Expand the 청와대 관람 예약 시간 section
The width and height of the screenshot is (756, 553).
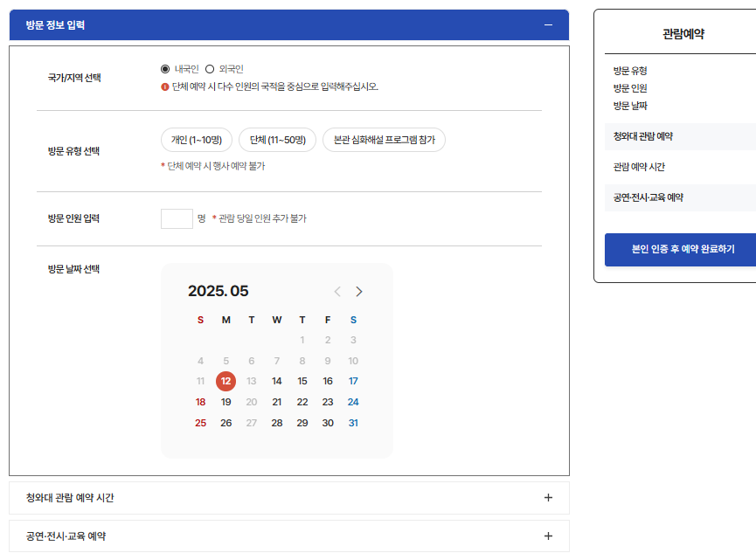pyautogui.click(x=548, y=496)
